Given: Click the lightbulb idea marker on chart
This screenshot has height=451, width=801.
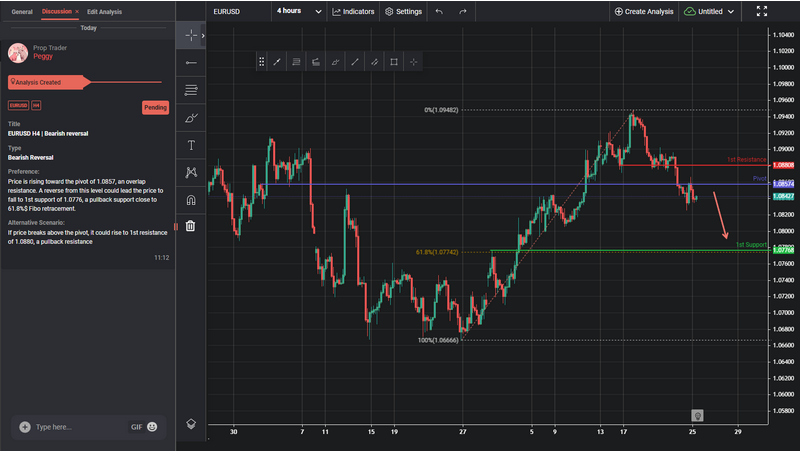Looking at the screenshot, I should tap(697, 415).
